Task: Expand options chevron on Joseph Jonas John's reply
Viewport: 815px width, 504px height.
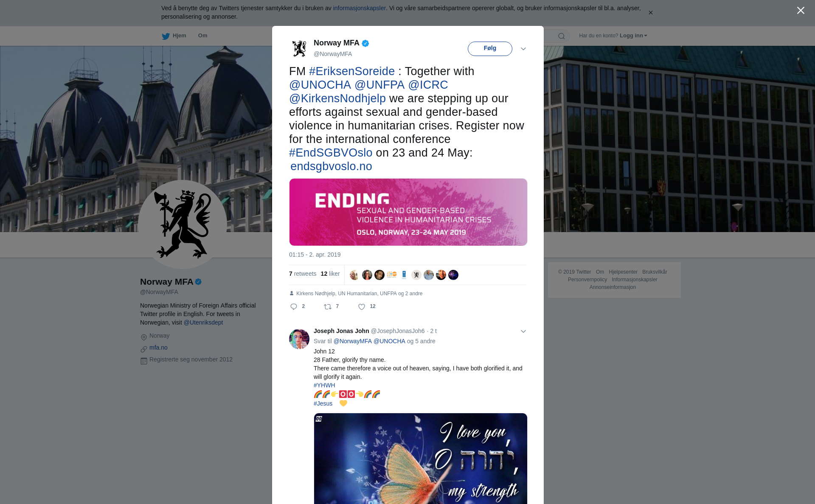Action: pyautogui.click(x=523, y=331)
